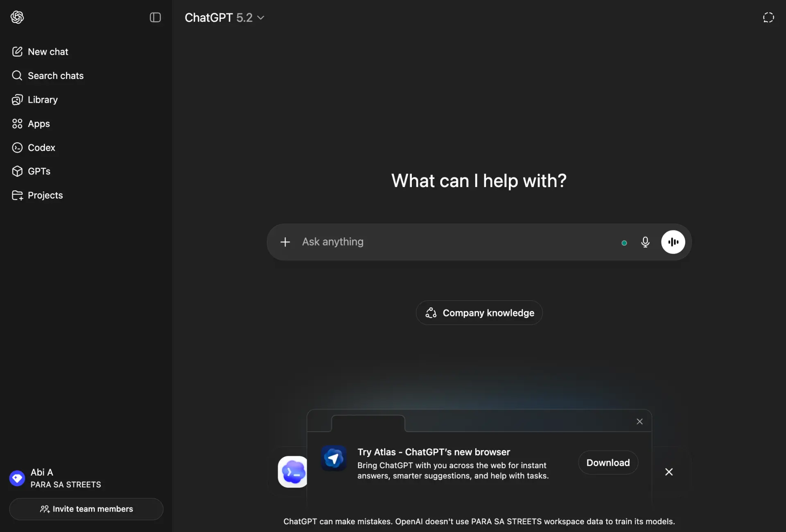Click the PARA SA STREETS workspace name
Image resolution: width=786 pixels, height=532 pixels.
[x=65, y=485]
